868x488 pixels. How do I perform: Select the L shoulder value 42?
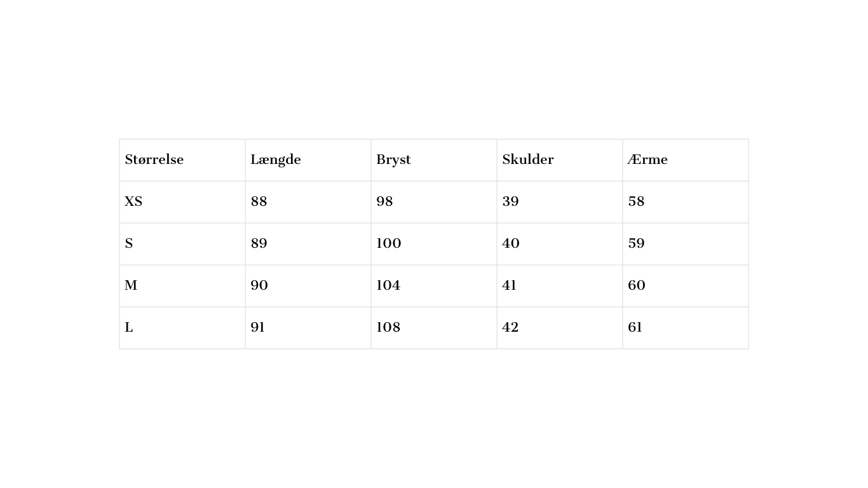click(510, 328)
